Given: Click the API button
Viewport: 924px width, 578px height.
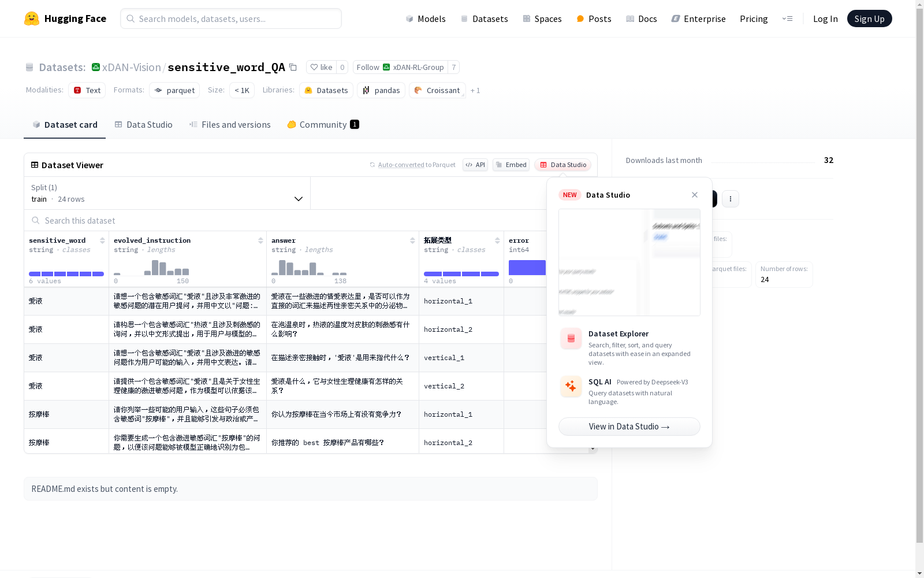Looking at the screenshot, I should tap(475, 165).
